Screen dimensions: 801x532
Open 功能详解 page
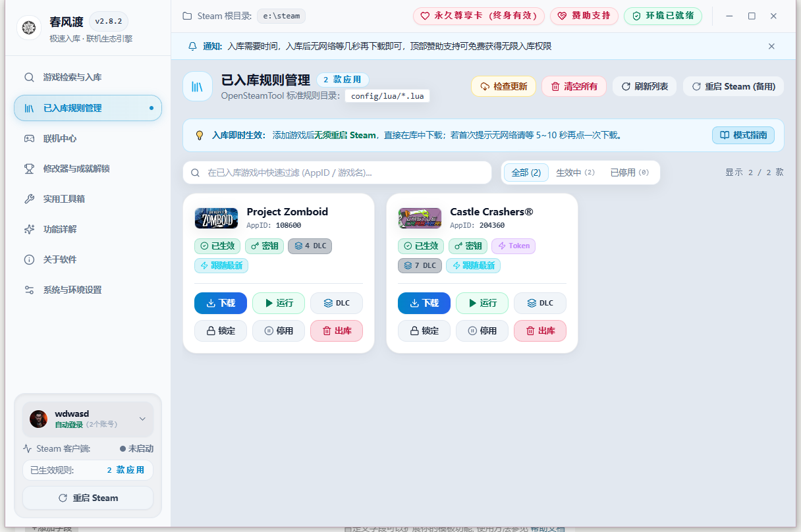click(88, 229)
